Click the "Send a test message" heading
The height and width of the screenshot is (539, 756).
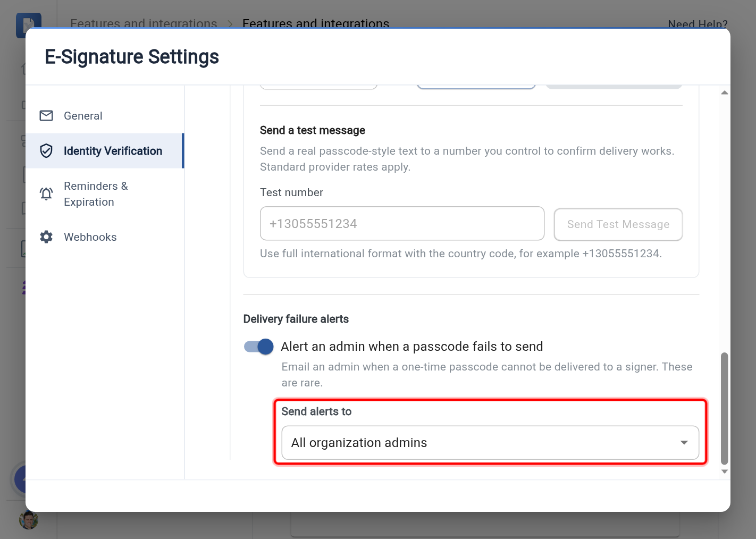pos(313,130)
